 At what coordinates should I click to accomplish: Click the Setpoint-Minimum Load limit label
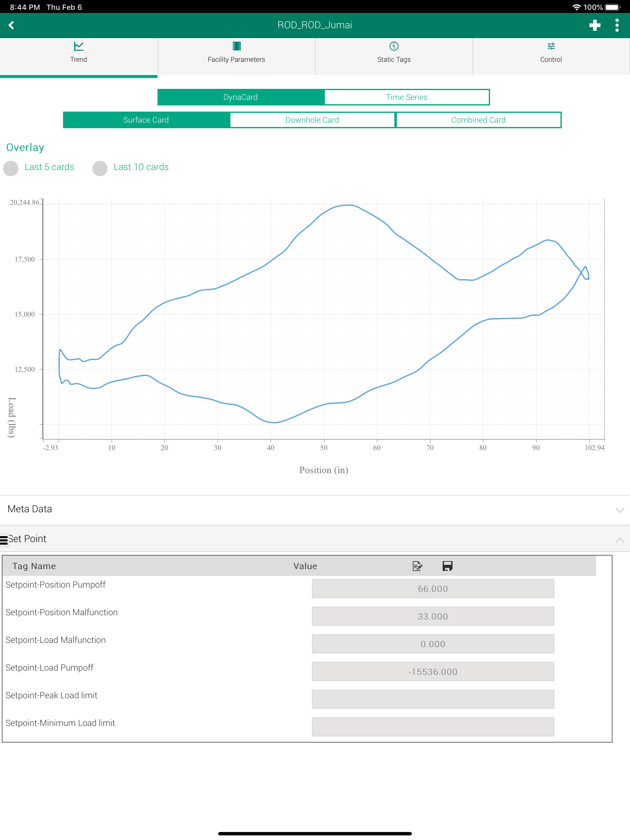(60, 723)
